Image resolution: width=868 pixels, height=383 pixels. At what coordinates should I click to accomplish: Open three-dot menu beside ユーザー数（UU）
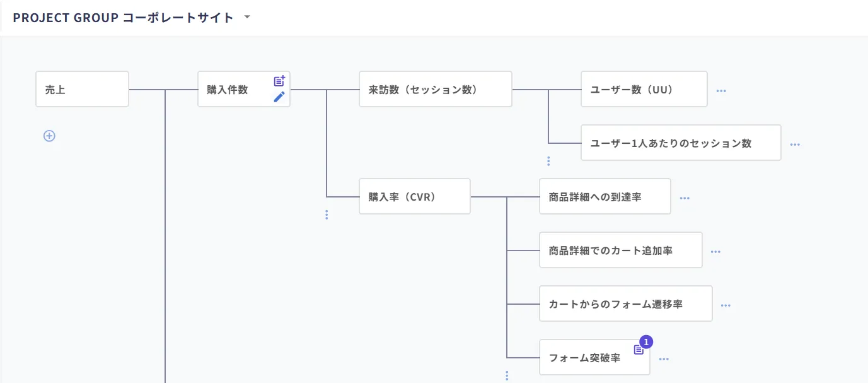pyautogui.click(x=721, y=91)
